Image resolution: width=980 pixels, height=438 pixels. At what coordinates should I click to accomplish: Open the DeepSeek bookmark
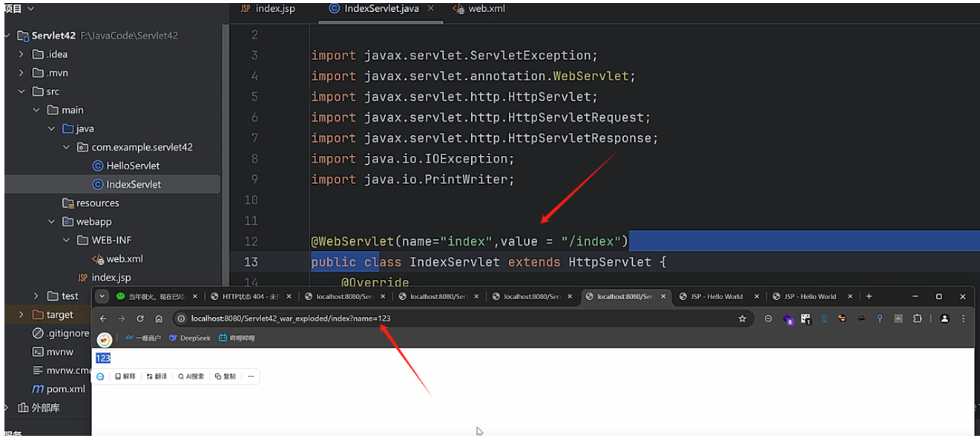click(190, 338)
